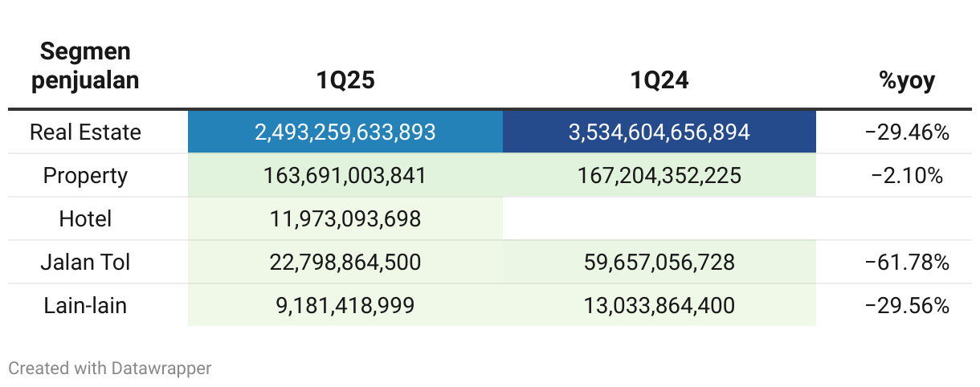Select the Hotel 1Q25 value 11,973,093,698

(x=345, y=218)
